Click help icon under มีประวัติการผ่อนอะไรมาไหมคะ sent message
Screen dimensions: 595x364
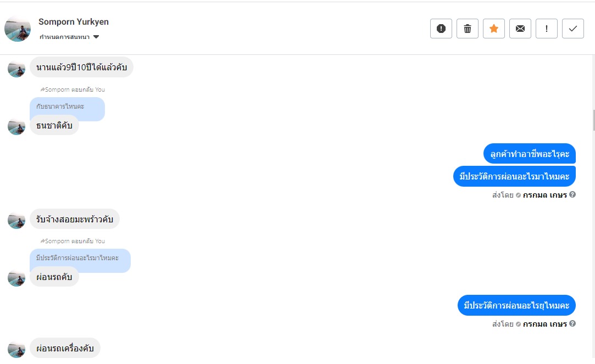pos(572,194)
